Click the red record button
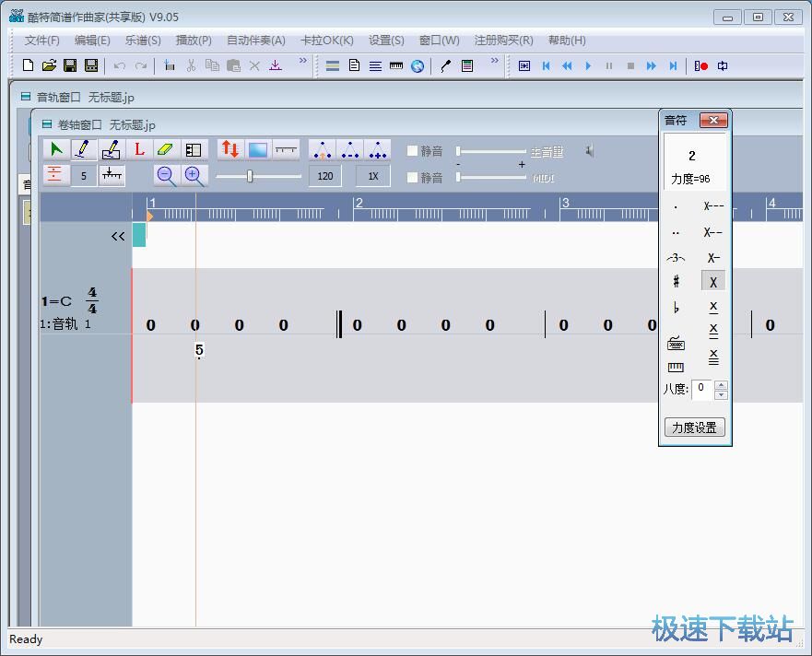This screenshot has height=656, width=812. coord(701,65)
